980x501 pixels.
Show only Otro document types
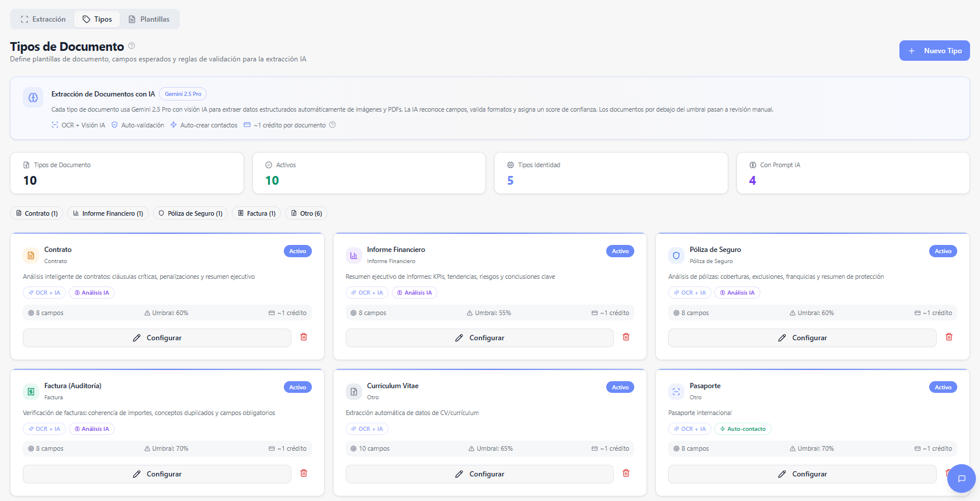306,213
